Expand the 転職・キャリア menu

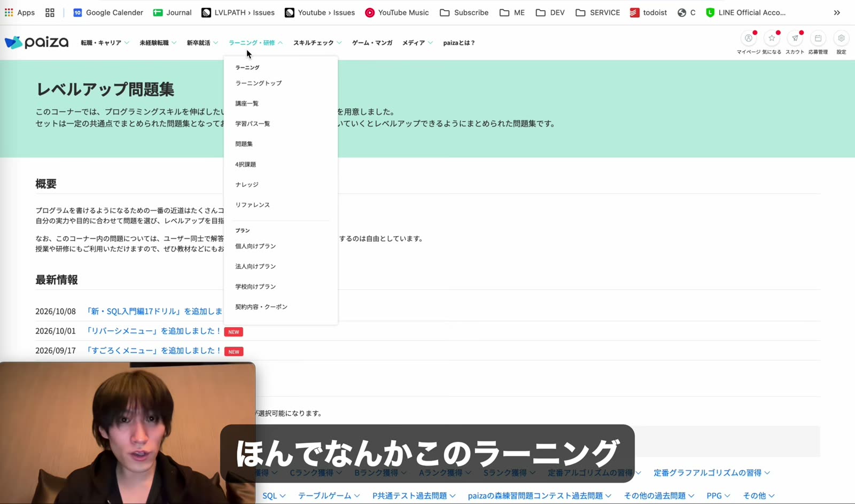tap(105, 43)
